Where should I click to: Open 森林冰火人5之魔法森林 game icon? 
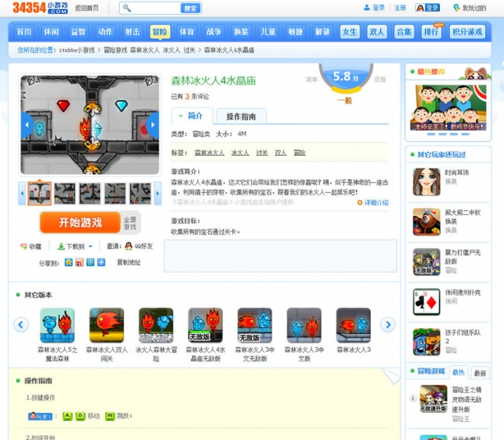point(57,325)
